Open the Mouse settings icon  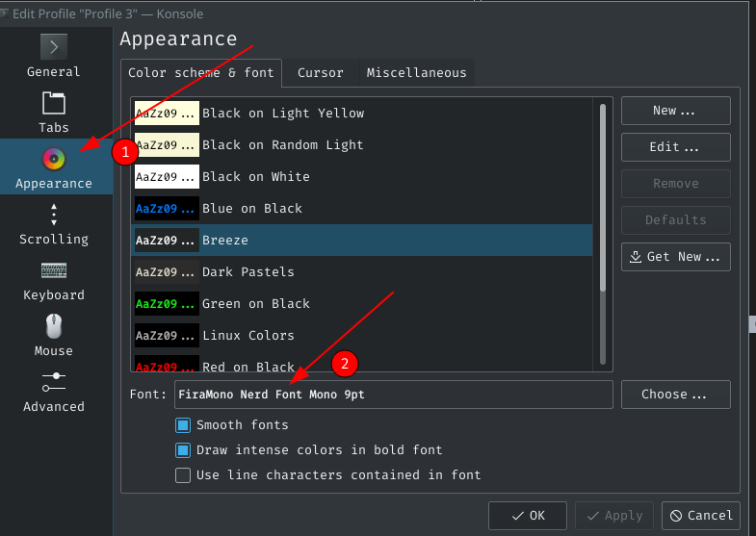54,325
